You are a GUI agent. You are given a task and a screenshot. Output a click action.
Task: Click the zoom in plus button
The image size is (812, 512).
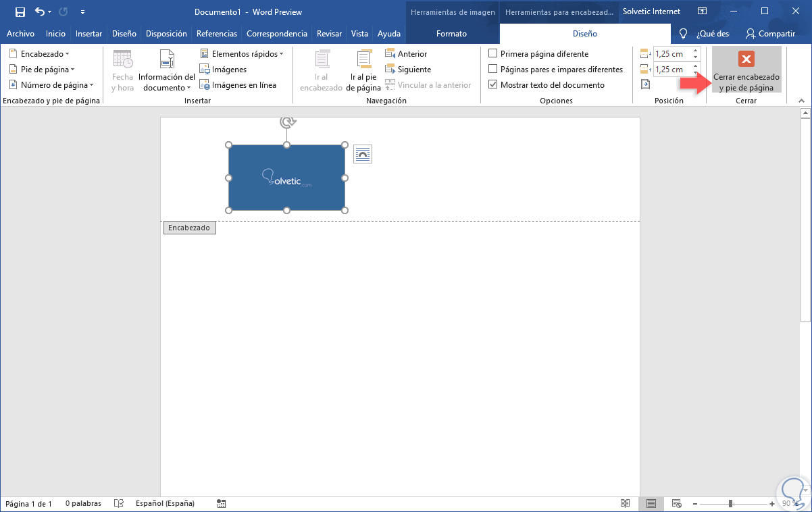(772, 504)
